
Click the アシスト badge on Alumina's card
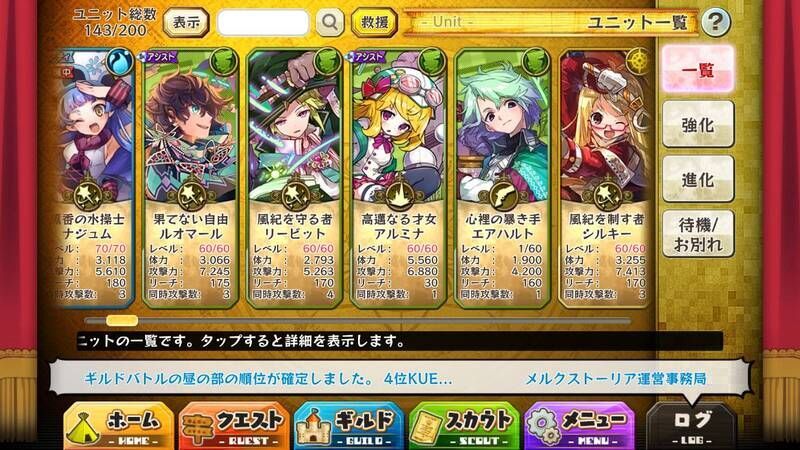pos(365,57)
